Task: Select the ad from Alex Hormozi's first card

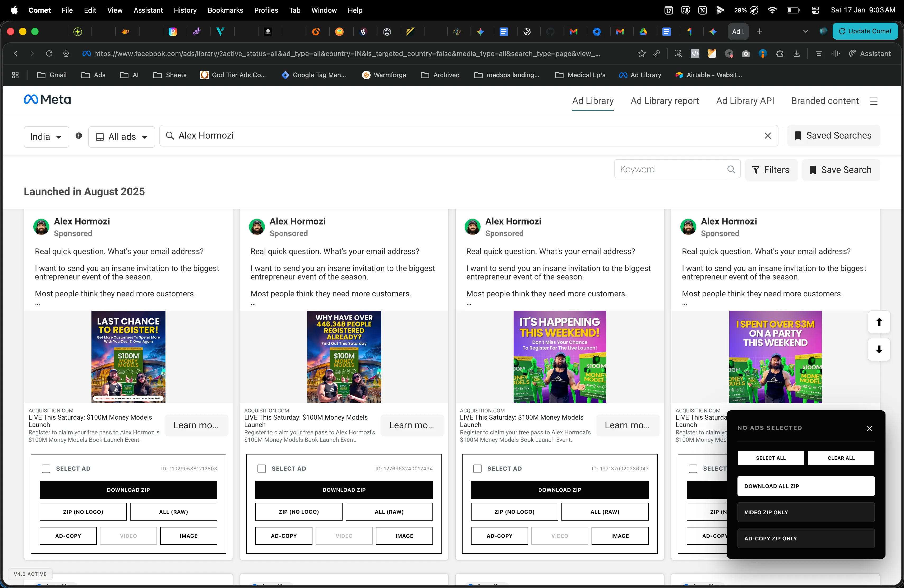Action: tap(46, 468)
